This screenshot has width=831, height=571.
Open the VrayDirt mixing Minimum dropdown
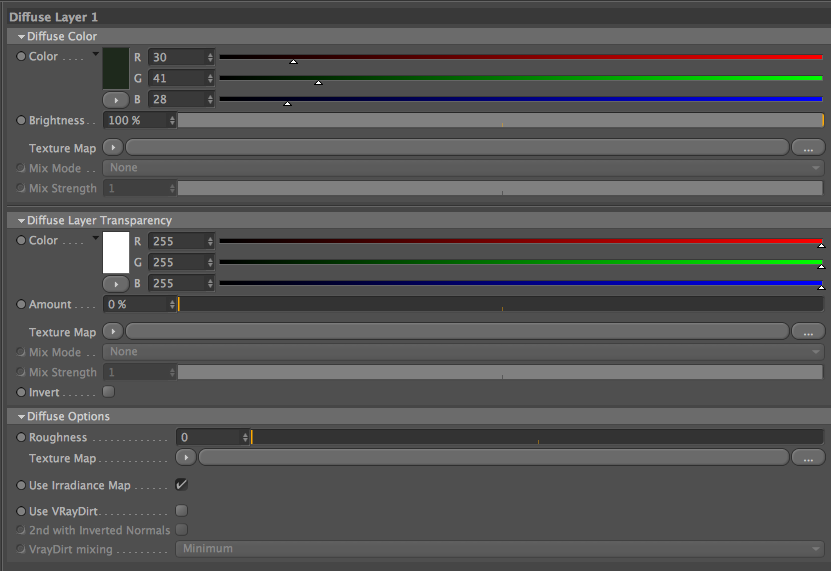point(500,549)
